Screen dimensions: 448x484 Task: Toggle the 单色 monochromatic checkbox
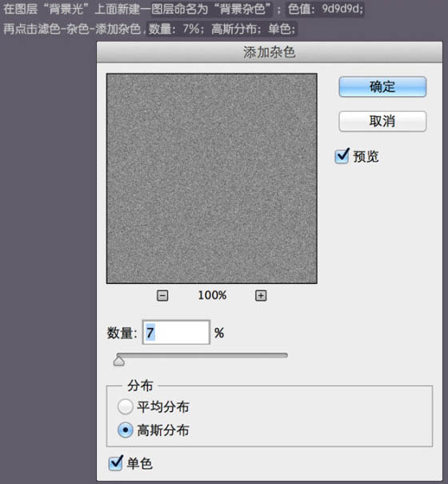point(116,463)
